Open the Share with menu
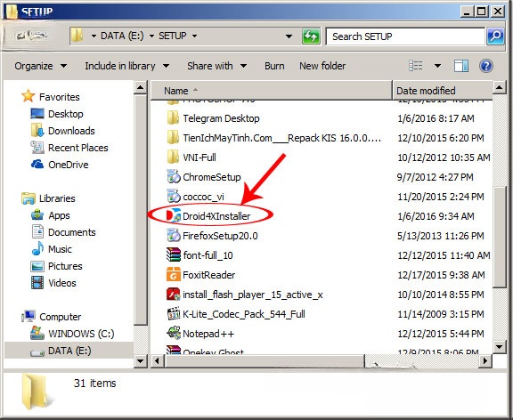Image resolution: width=513 pixels, height=420 pixels. pos(217,66)
